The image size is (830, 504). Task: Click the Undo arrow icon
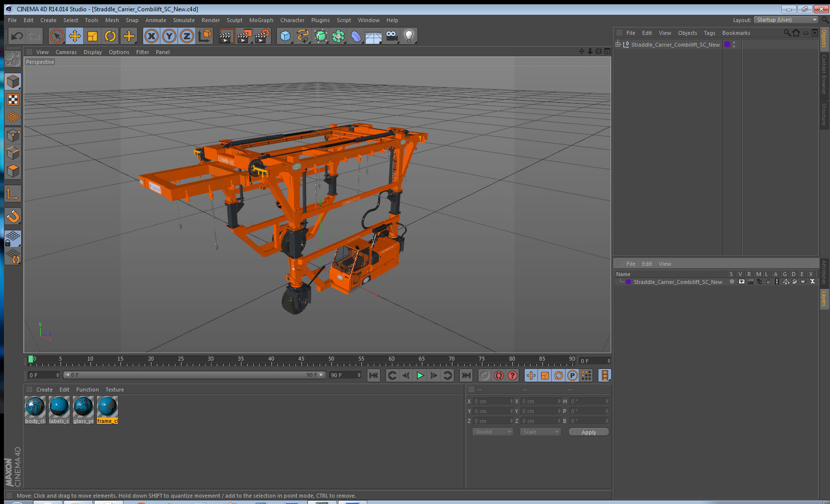pos(17,36)
